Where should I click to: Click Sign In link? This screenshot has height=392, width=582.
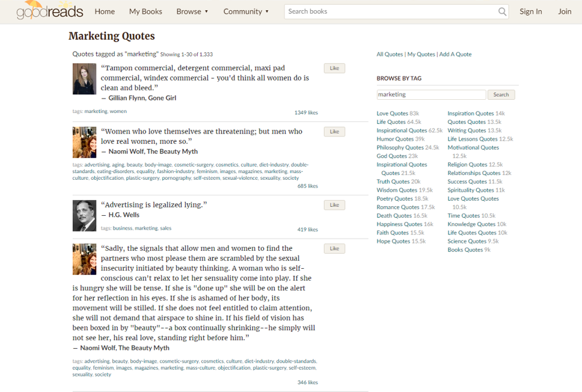click(x=530, y=11)
